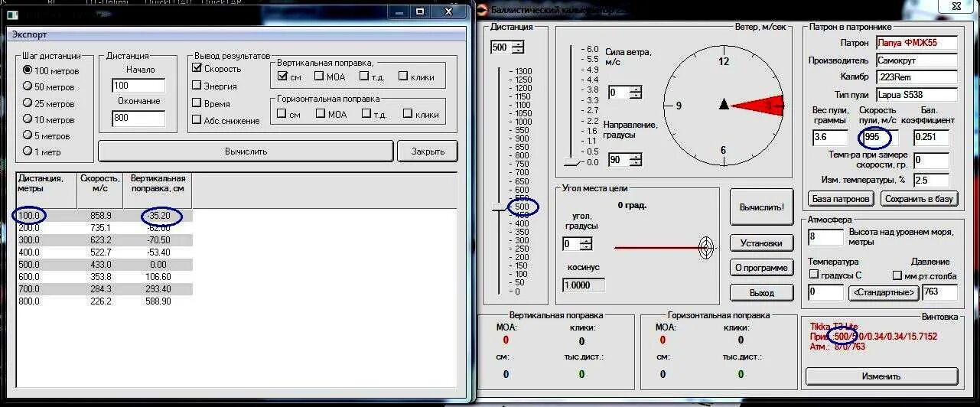The width and height of the screenshot is (980, 407).
Task: Click the vertical distance slider handle
Action: click(499, 207)
